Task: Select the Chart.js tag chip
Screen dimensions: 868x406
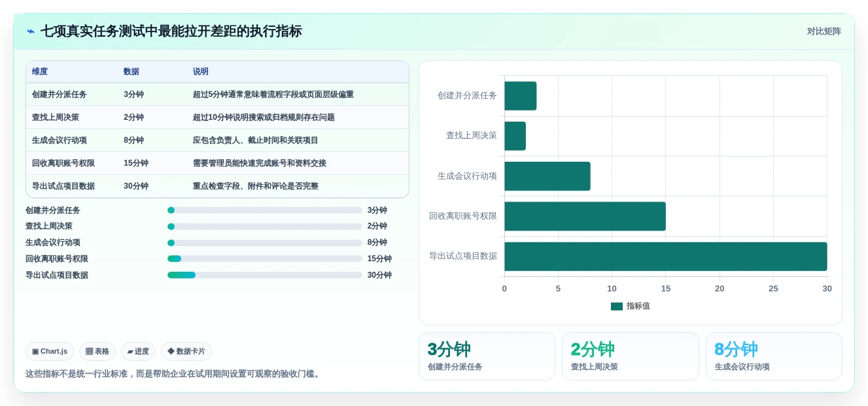Action: [x=50, y=352]
